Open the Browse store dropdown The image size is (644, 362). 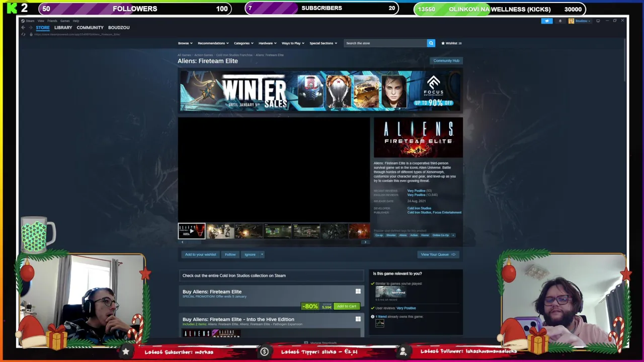point(185,43)
